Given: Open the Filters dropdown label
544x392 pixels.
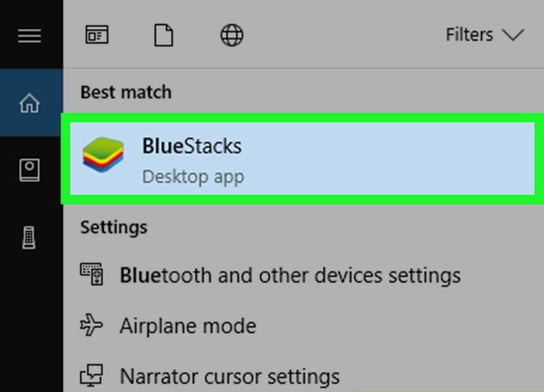Looking at the screenshot, I should click(469, 35).
